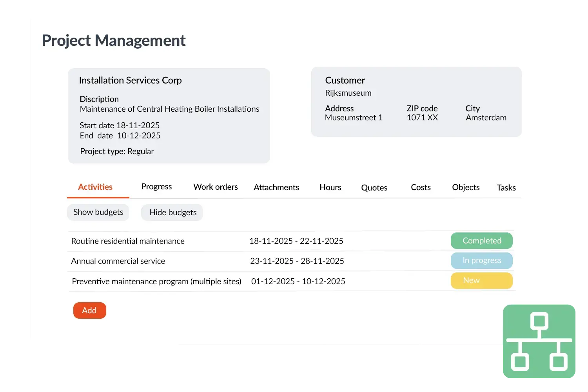Open the Objects tab

[466, 187]
